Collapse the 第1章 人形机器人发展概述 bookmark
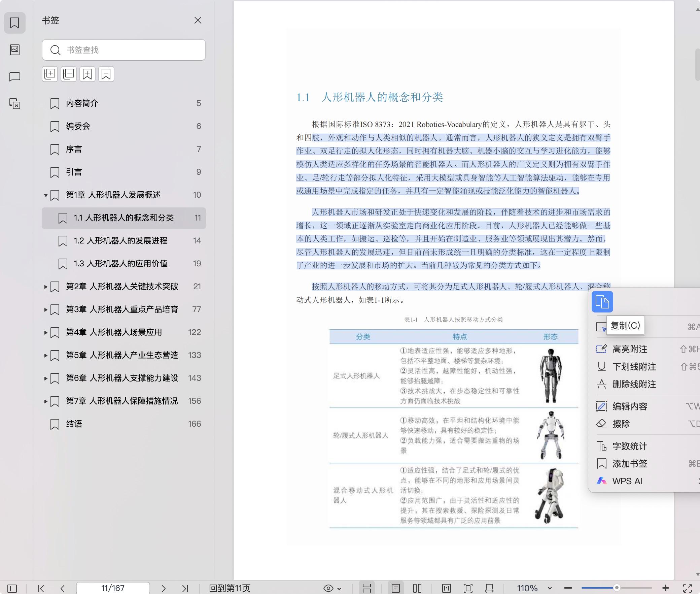This screenshot has height=594, width=700. tap(45, 195)
